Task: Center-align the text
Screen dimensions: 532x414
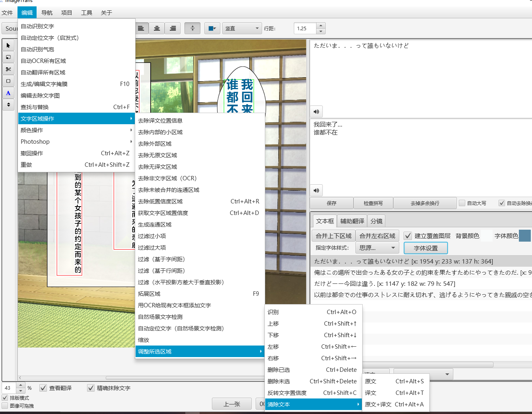Action: coord(157,28)
